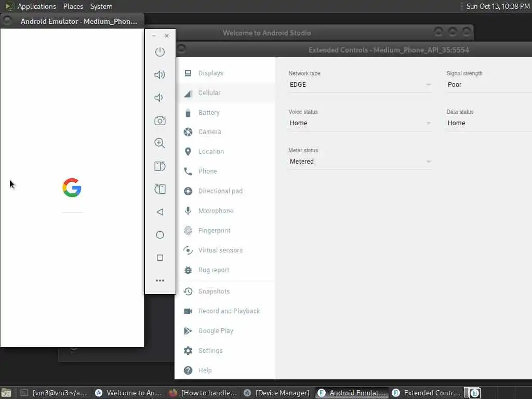532x399 pixels.
Task: Lower emulator volume with volume down icon
Action: tap(159, 98)
